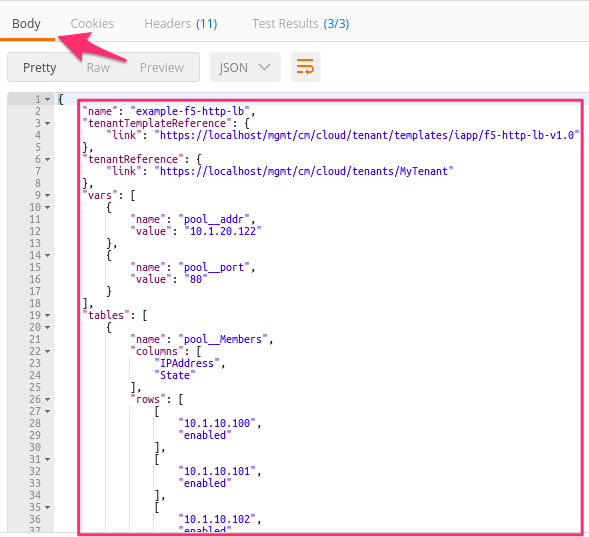Collapse the rows array fold arrow on line 26
Viewport: 589px width, 537px height.
[48, 400]
